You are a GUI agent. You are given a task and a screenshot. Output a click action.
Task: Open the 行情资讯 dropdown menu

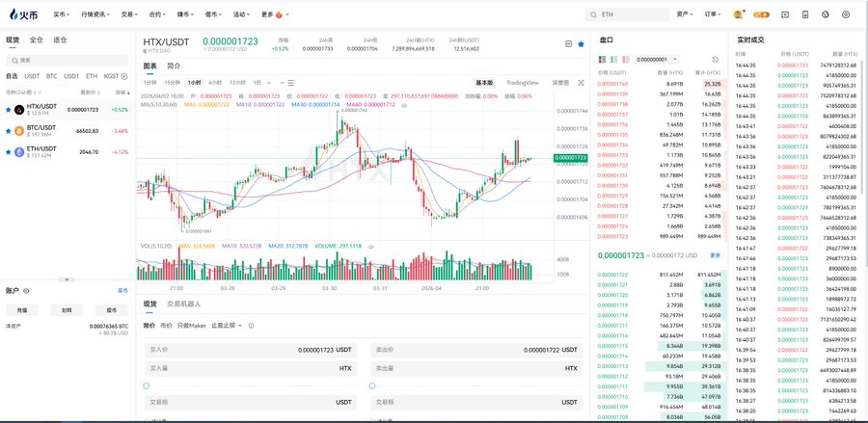(x=95, y=14)
